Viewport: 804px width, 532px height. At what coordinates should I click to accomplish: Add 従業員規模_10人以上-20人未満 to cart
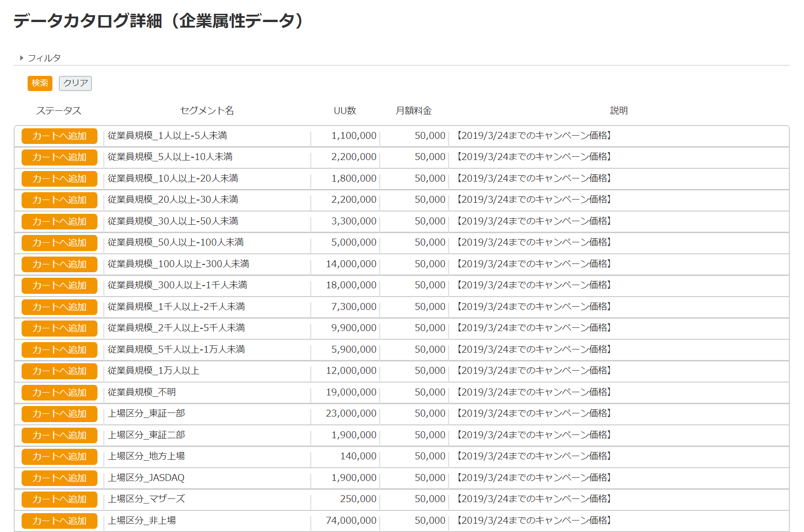(58, 178)
